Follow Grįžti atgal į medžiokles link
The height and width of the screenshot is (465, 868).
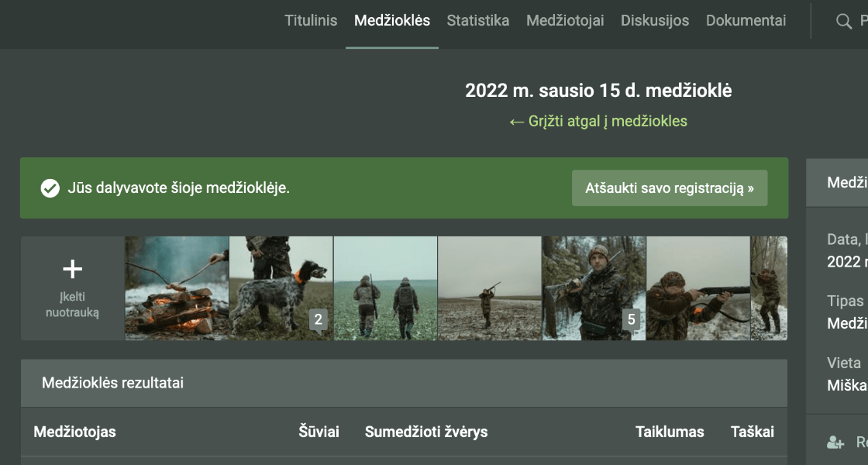[x=598, y=121]
